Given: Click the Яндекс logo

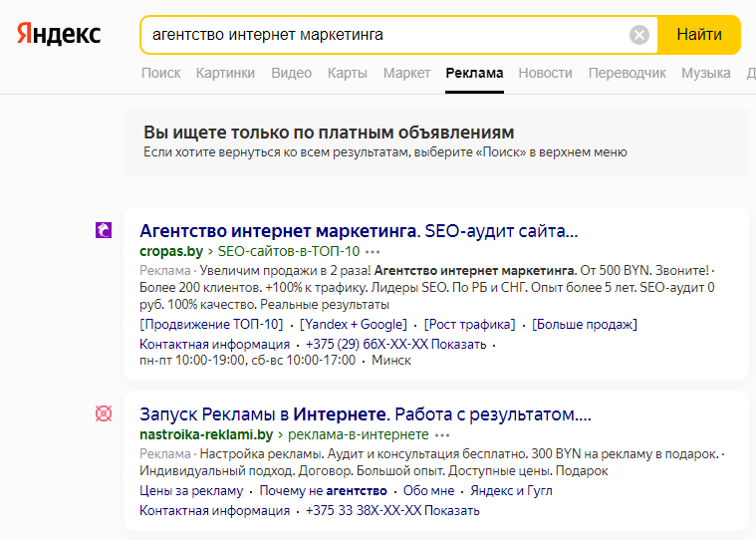Looking at the screenshot, I should (x=59, y=34).
